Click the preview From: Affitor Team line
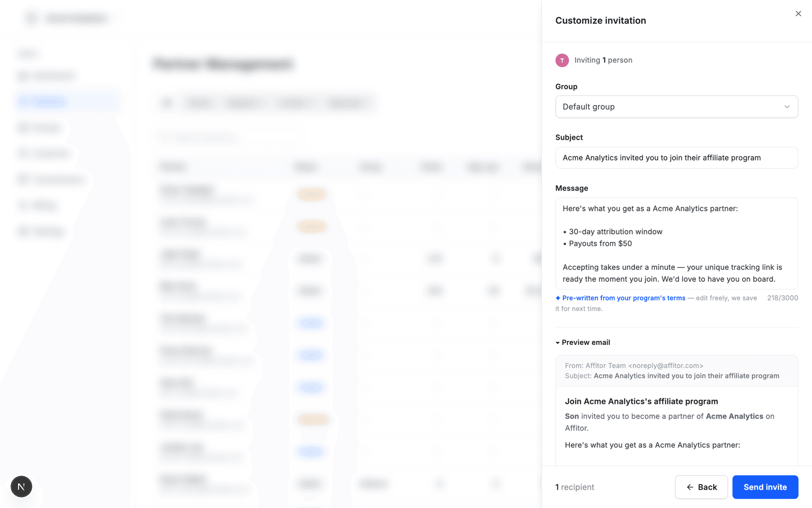 point(634,366)
